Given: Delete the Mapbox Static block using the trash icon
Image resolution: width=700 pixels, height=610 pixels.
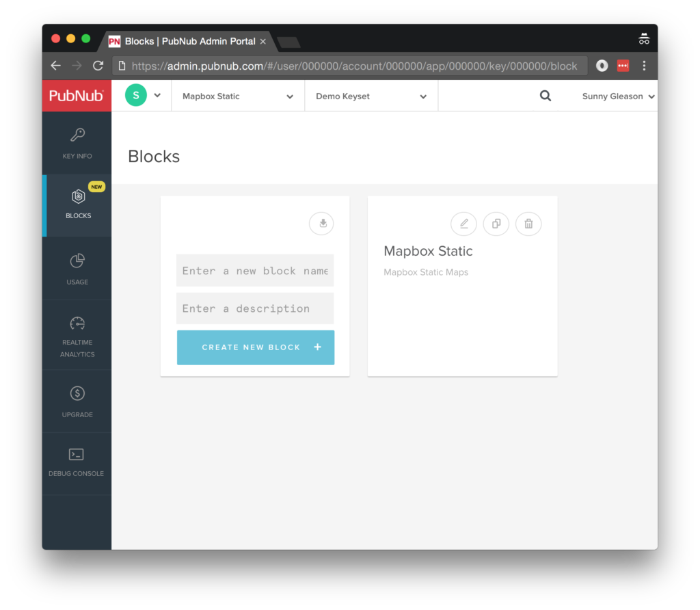Looking at the screenshot, I should point(528,224).
